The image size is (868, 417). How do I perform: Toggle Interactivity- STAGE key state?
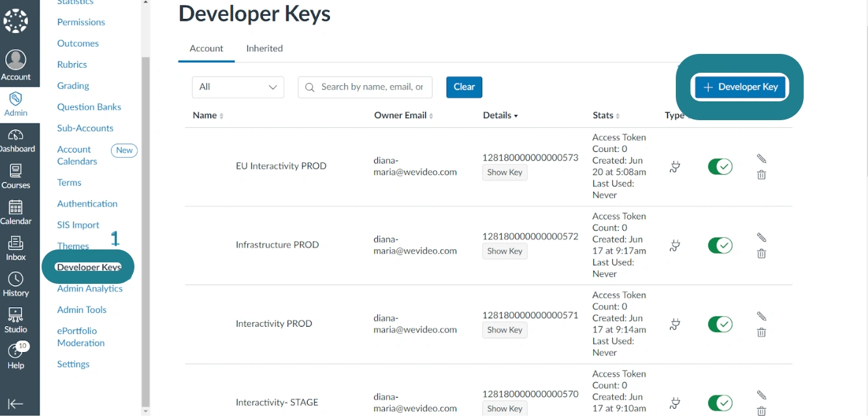(x=720, y=403)
